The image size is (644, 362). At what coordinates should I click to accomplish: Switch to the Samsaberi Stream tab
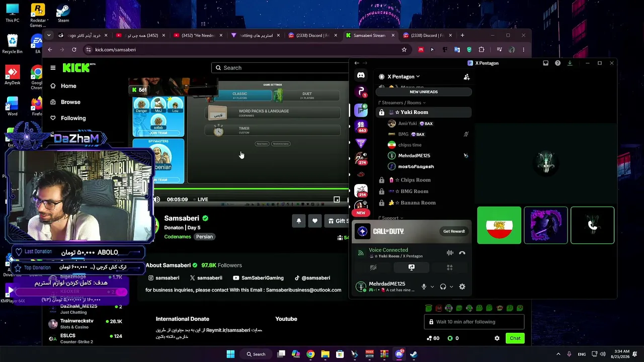371,36
